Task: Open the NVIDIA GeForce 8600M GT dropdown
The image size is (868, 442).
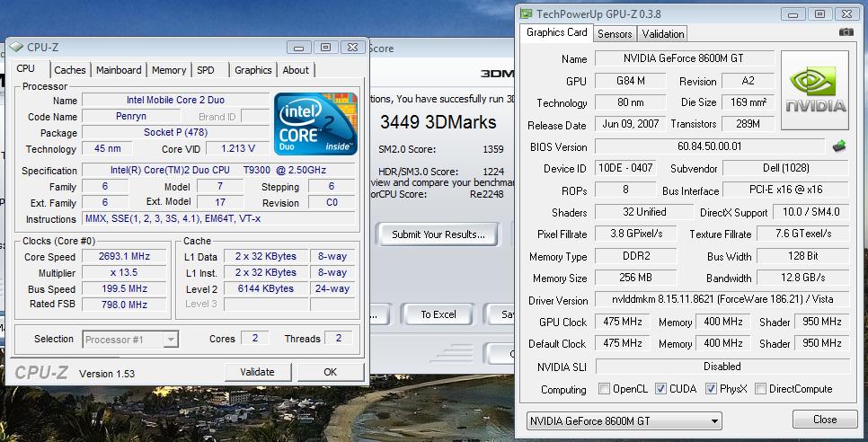Action: click(x=624, y=421)
